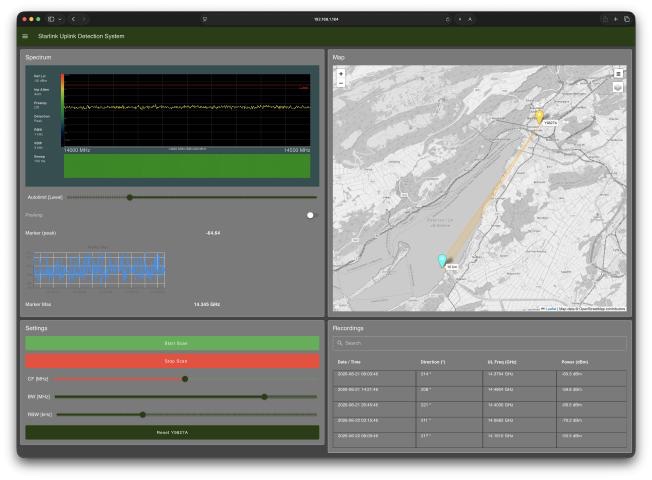Click the 14500 MHz stop frequency label

[297, 150]
